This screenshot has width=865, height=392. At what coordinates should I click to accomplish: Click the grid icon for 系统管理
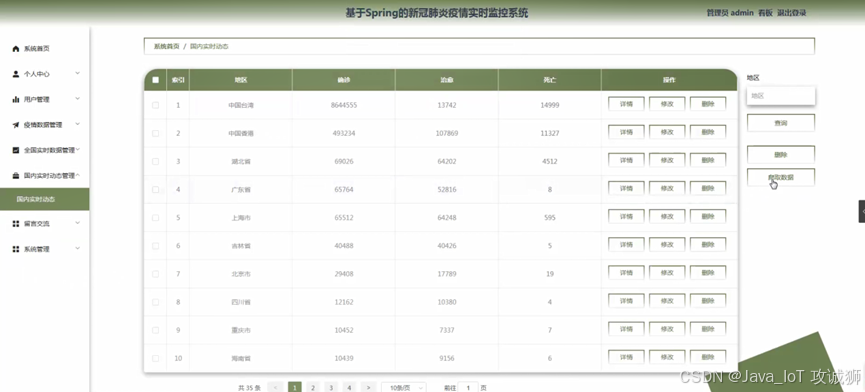click(x=15, y=249)
